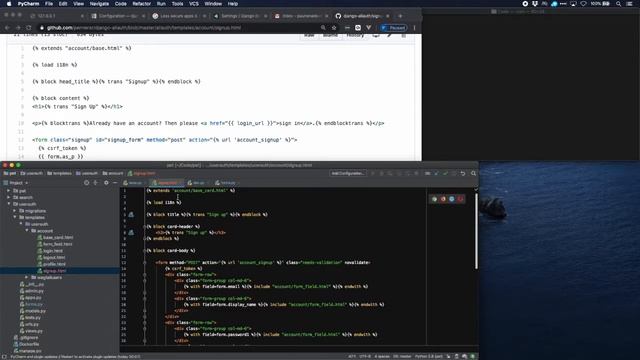Open login.html in the project tree
The height and width of the screenshot is (360, 640).
[x=50, y=251]
